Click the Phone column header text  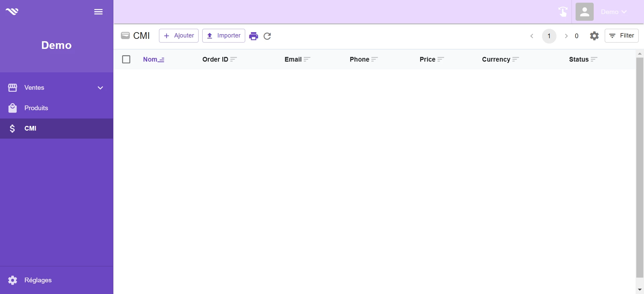pyautogui.click(x=360, y=59)
